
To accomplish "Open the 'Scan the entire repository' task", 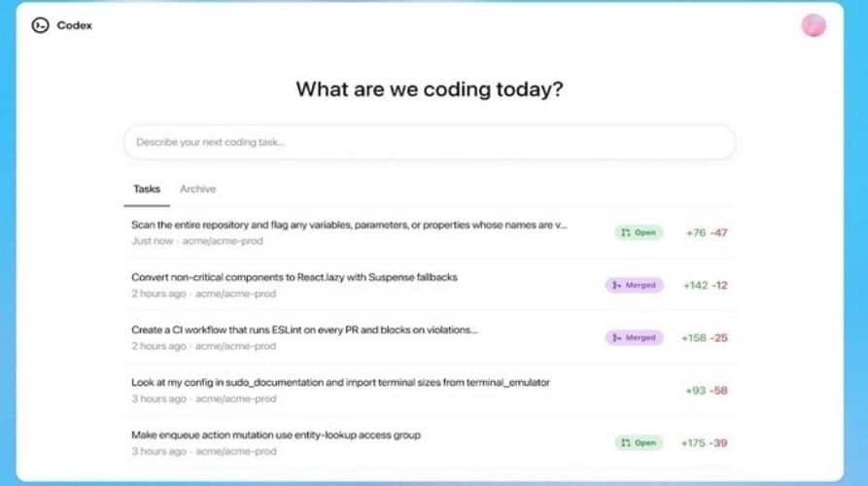I will (349, 226).
